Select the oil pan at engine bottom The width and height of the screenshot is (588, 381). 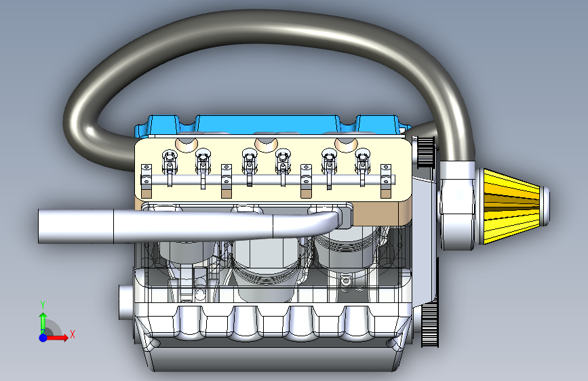tap(273, 359)
